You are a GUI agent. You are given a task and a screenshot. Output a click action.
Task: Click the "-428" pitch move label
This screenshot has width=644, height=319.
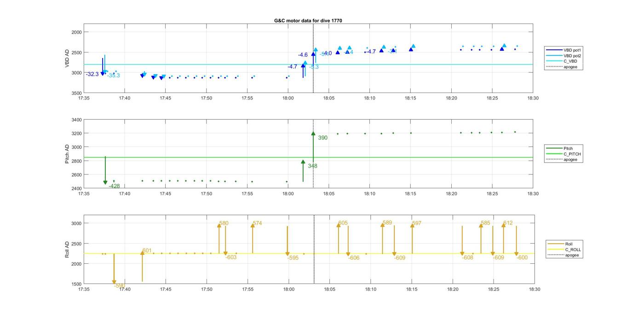[114, 186]
